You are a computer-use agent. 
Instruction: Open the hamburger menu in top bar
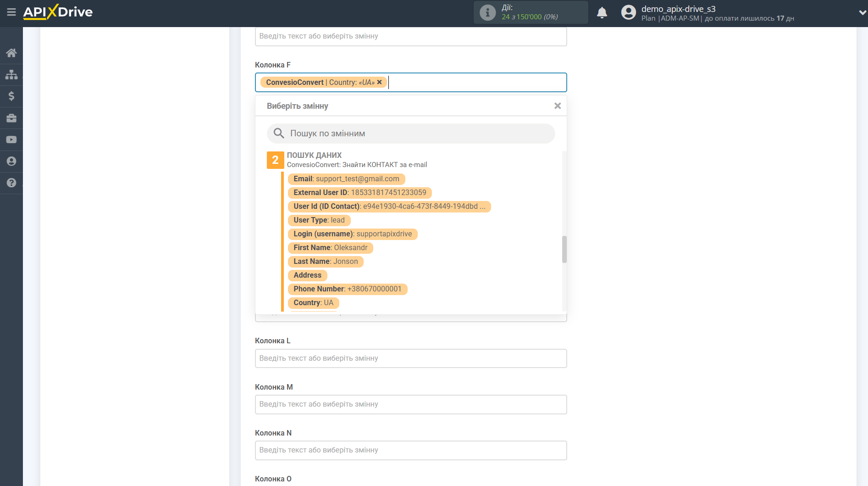[x=11, y=12]
